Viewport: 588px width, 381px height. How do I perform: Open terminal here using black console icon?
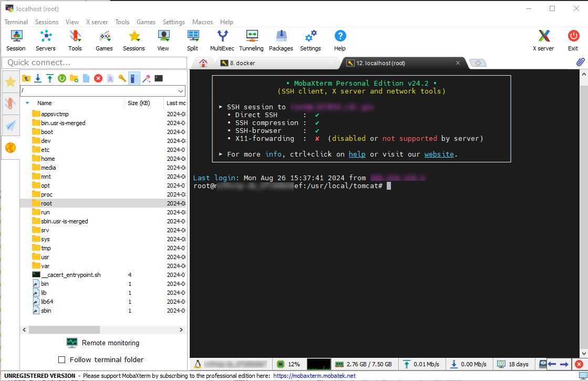tap(159, 78)
